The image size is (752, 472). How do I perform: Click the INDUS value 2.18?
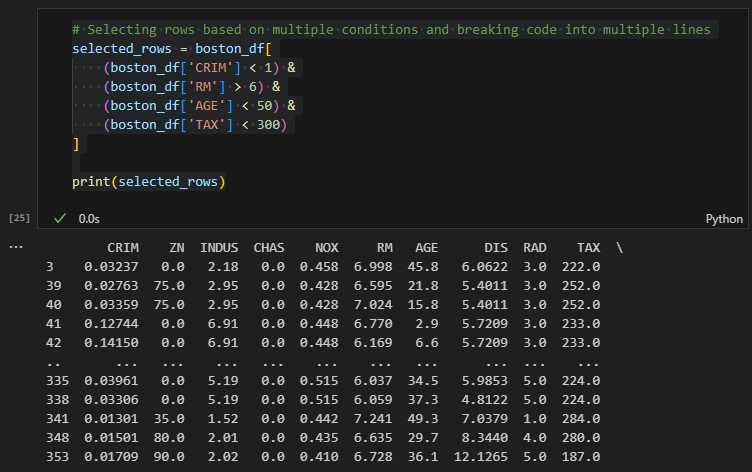(x=223, y=267)
